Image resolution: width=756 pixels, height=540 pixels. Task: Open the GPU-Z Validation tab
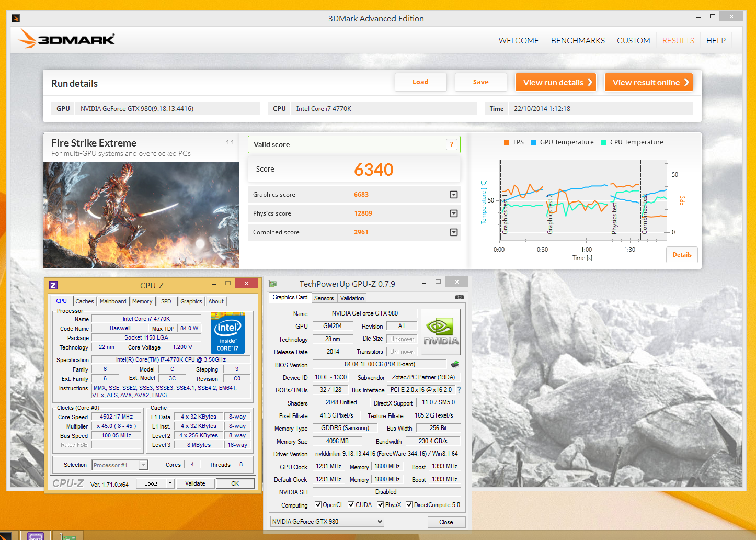[352, 298]
